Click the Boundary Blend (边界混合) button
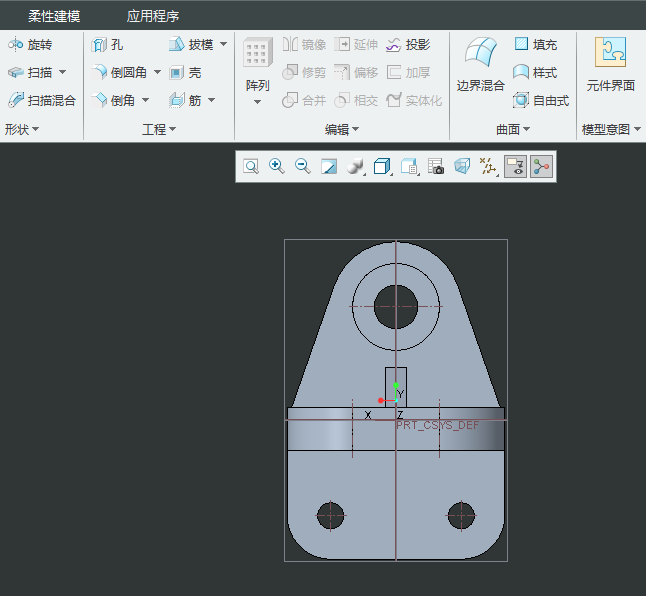The height and width of the screenshot is (596, 646). coord(480,66)
